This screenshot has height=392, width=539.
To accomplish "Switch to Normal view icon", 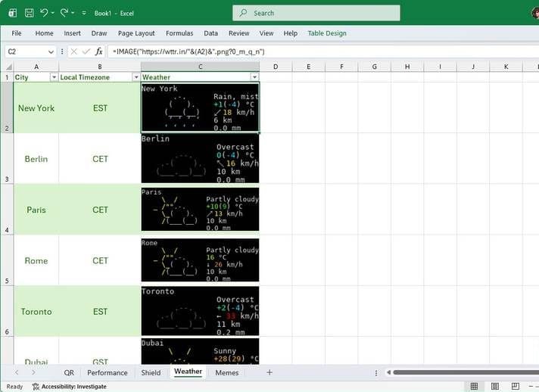I will (x=474, y=387).
